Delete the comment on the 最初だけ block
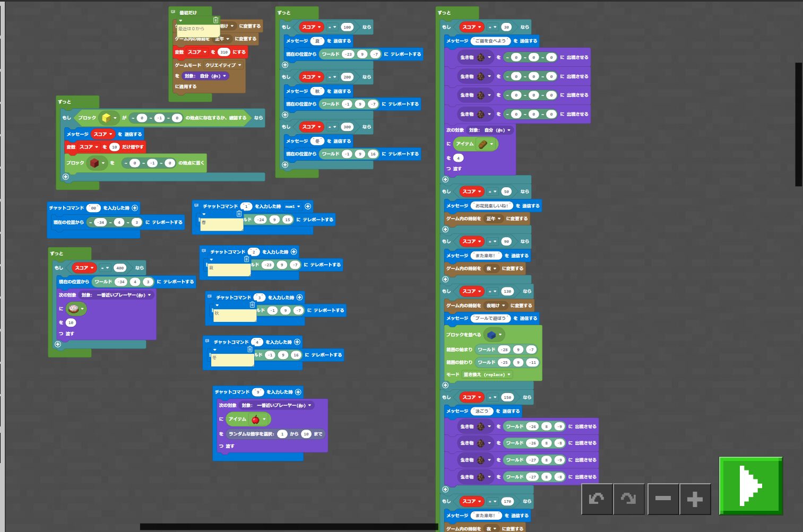Image resolution: width=803 pixels, height=532 pixels. click(215, 20)
